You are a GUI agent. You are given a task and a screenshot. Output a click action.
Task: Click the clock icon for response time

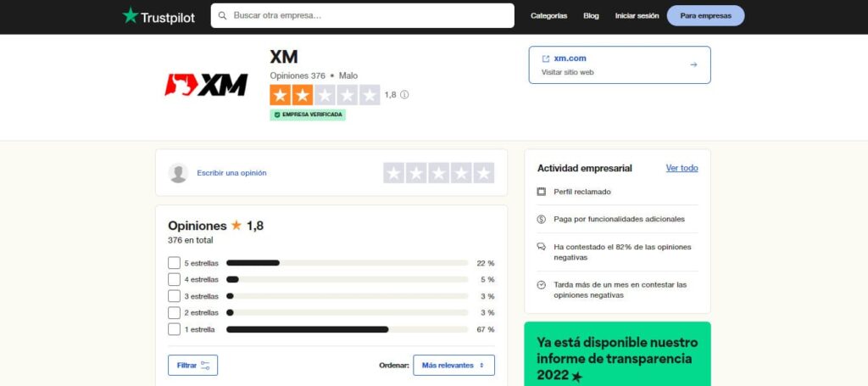tap(542, 285)
